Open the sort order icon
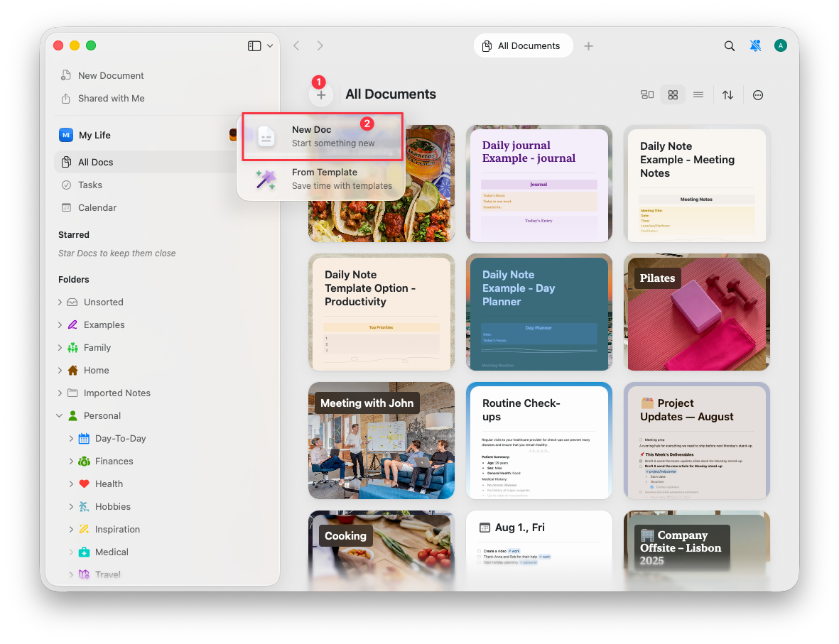 (727, 94)
